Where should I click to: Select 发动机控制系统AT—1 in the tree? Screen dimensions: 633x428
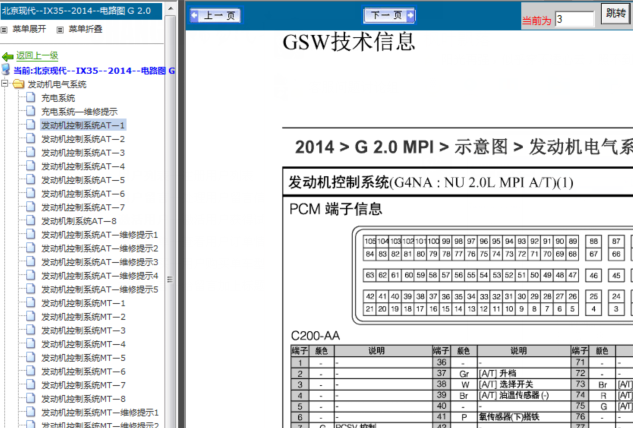[83, 125]
